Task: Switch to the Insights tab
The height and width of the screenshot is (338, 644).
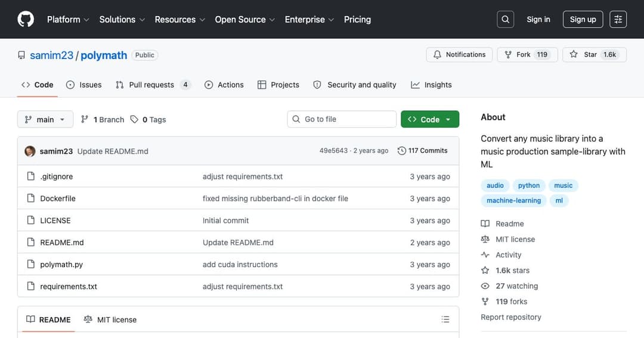Action: 431,85
